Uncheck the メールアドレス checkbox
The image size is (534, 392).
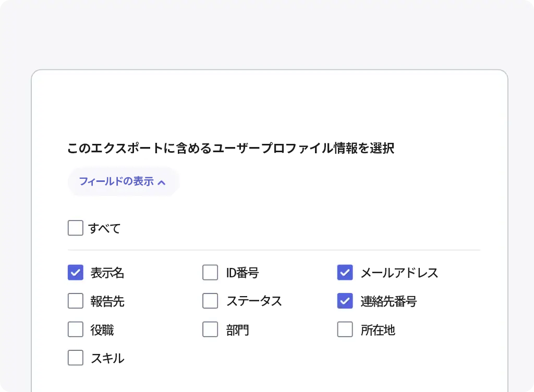345,272
